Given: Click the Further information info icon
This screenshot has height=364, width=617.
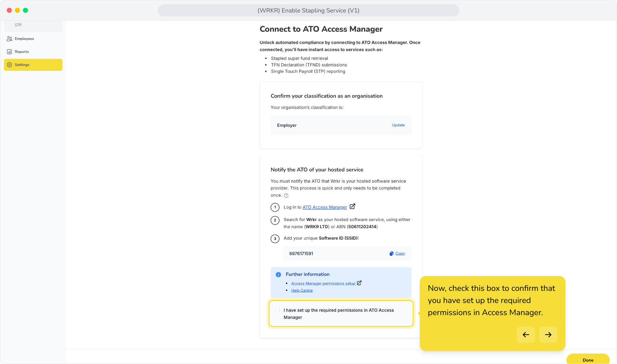Looking at the screenshot, I should 278,275.
